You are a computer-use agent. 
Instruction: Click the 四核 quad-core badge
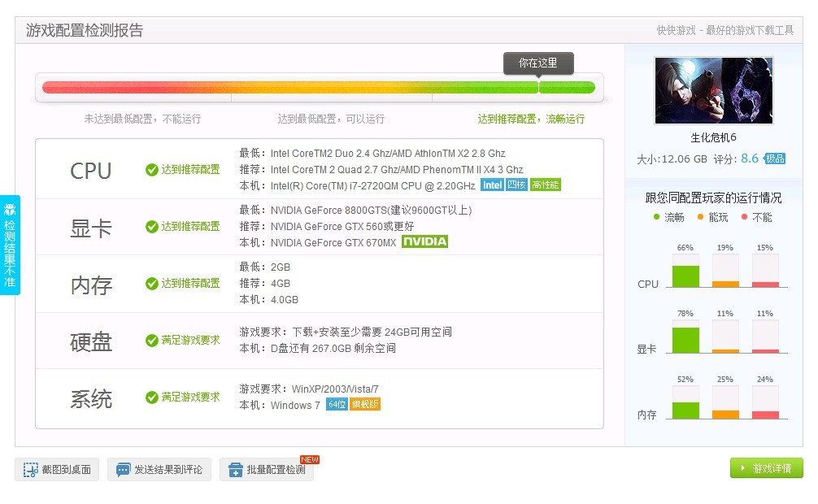tap(517, 185)
